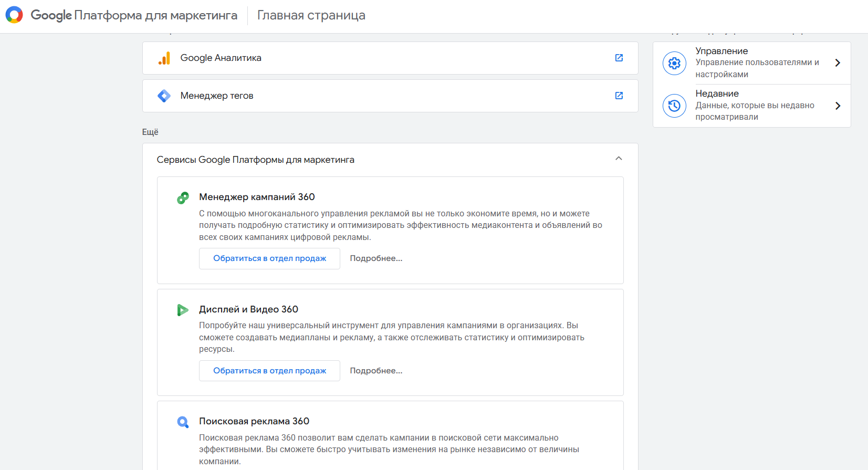The height and width of the screenshot is (470, 868).
Task: Collapse Сервисы Google Платформы для маркетинга section
Action: [619, 159]
